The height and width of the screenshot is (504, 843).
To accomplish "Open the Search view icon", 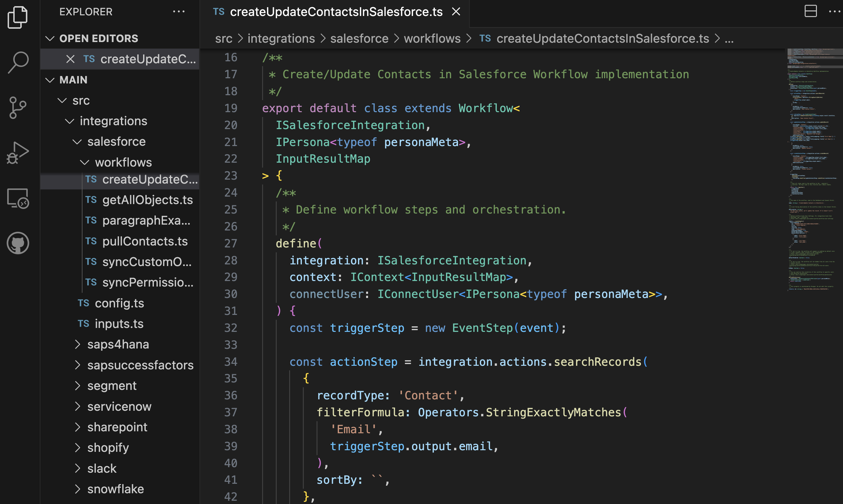I will click(18, 62).
